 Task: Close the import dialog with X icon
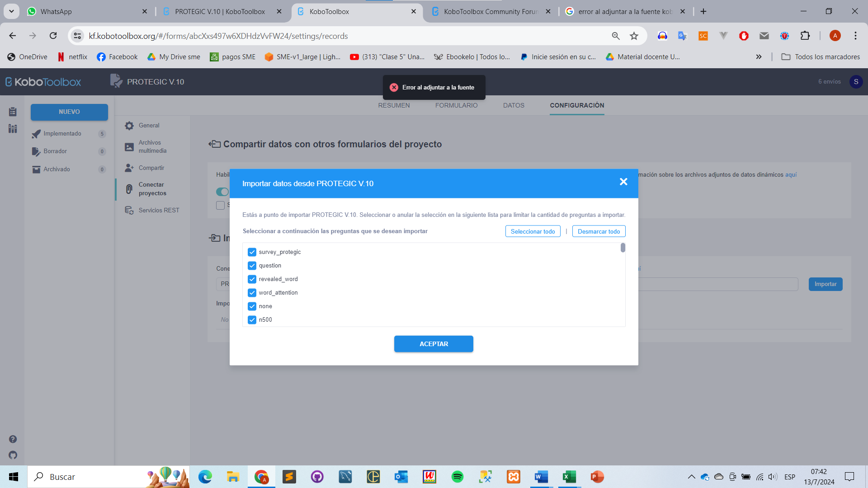click(623, 182)
